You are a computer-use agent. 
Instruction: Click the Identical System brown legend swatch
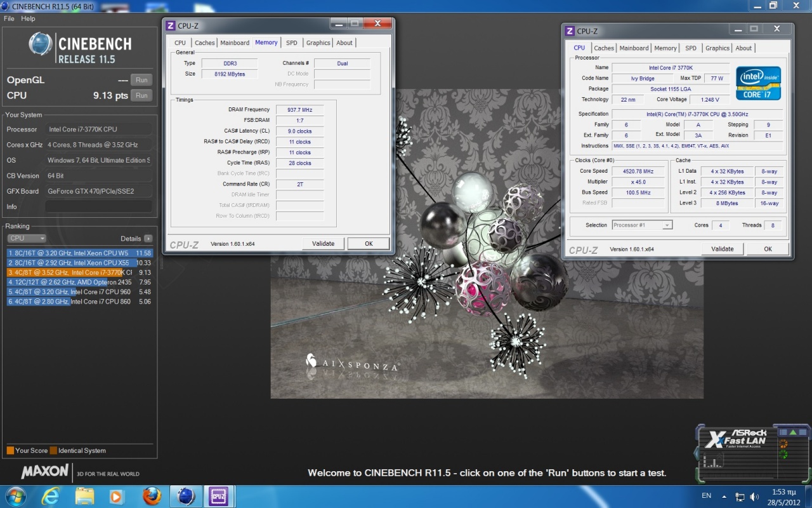click(x=53, y=451)
